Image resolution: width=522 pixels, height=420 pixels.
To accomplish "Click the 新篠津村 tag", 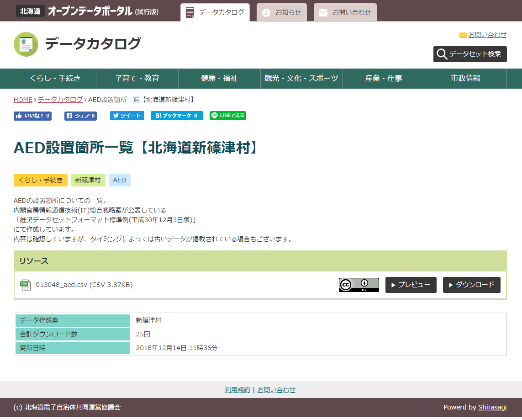I will 88,180.
